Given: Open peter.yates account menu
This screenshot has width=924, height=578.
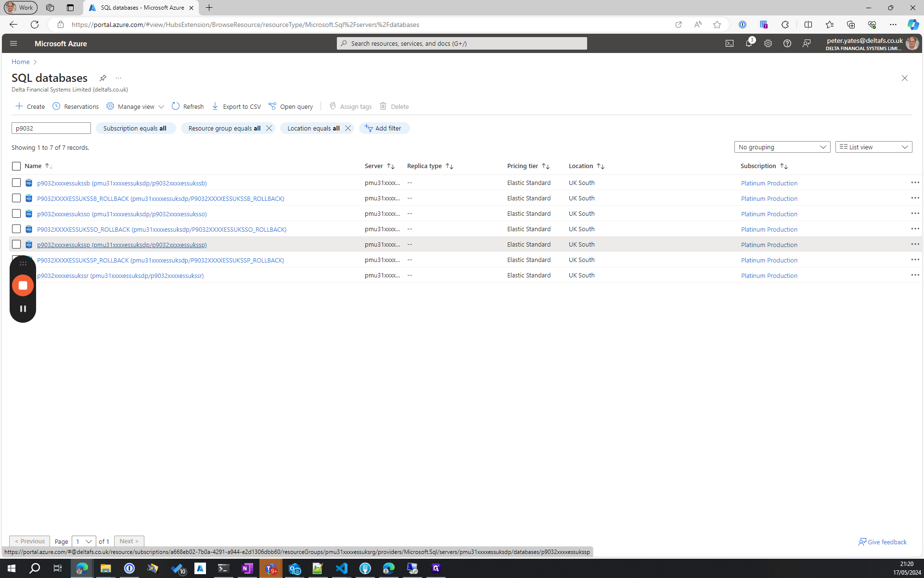Looking at the screenshot, I should 872,43.
